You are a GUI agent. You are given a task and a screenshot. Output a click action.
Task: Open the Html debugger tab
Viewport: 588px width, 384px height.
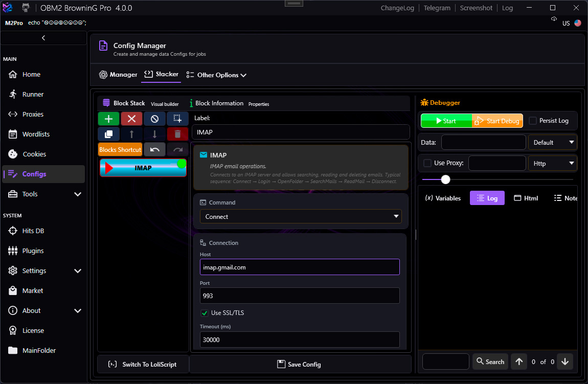click(x=526, y=198)
